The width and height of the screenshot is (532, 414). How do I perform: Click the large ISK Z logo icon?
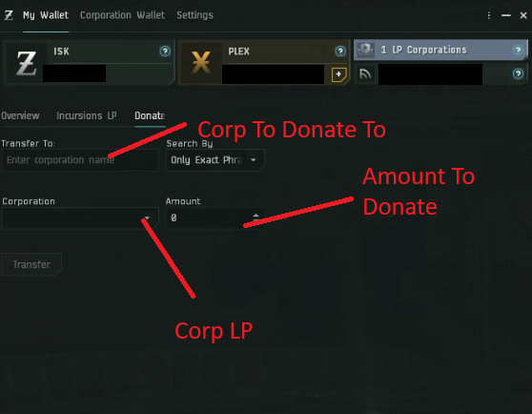[x=26, y=64]
